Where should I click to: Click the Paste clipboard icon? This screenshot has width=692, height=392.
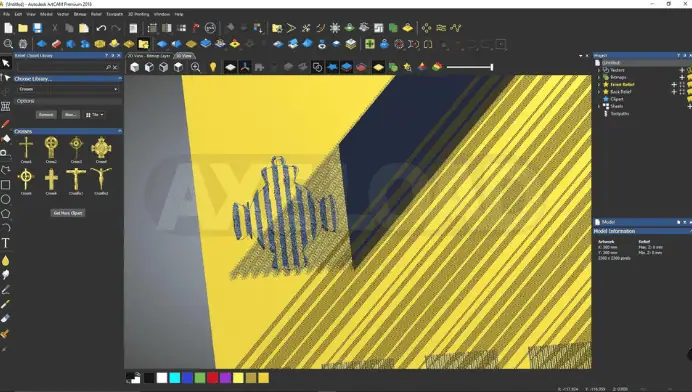(84, 28)
